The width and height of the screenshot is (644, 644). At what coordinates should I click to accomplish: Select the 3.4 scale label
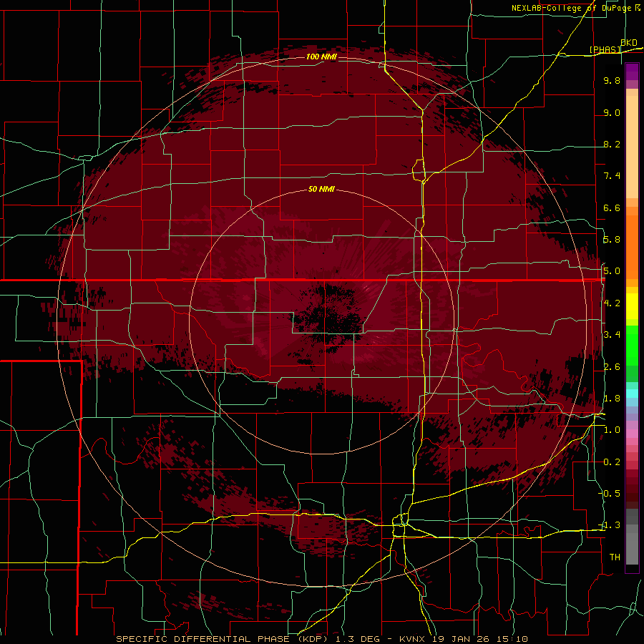click(x=612, y=335)
